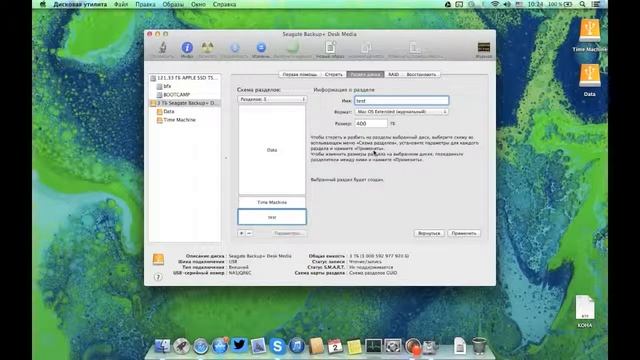Click the Apply (Применить) button
640x360 pixels.
(x=464, y=233)
